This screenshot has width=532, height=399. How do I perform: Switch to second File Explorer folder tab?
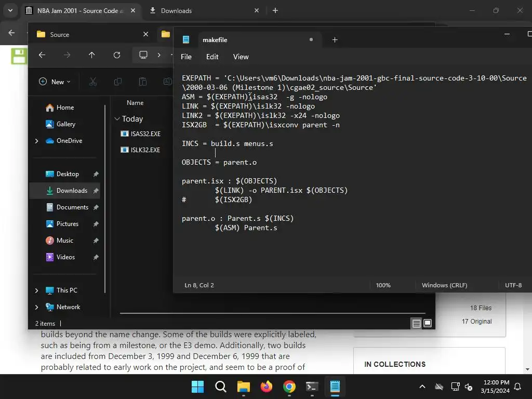pos(166,34)
